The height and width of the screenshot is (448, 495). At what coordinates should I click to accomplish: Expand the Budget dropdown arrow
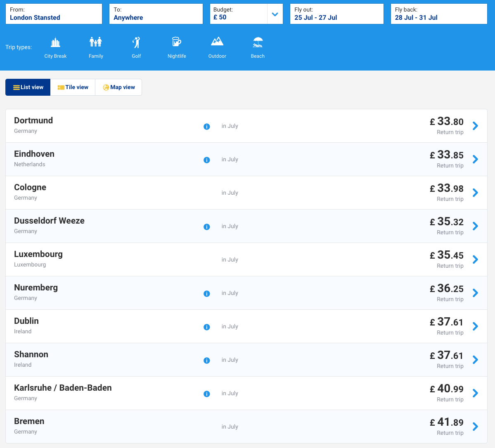[275, 14]
